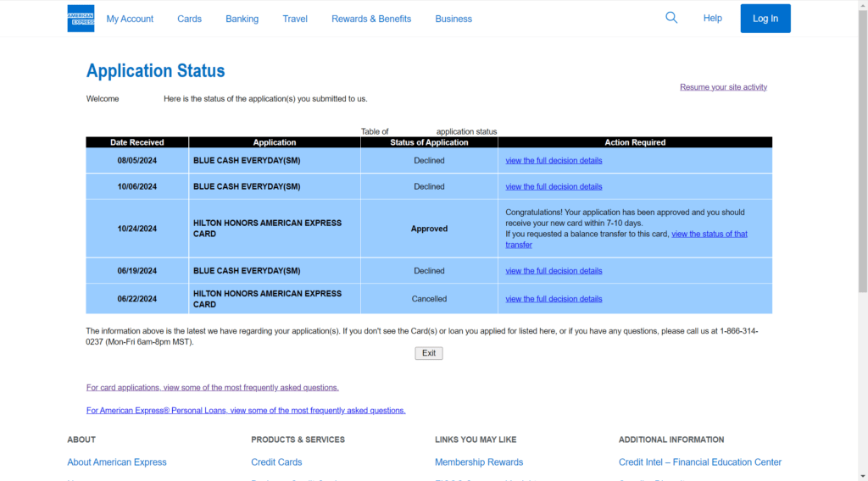The image size is (868, 481).
Task: Click BLUE CASH EVERYDAY in 06/19/2024 row
Action: [247, 271]
